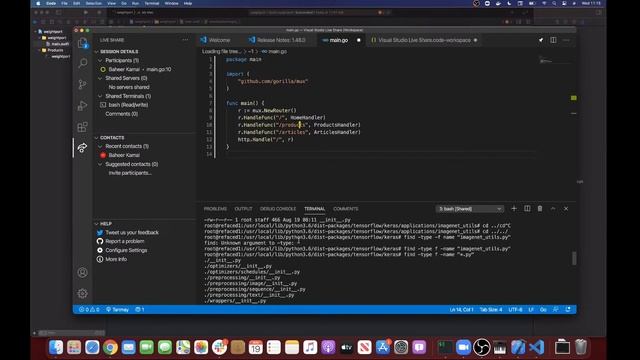Click the participants count in status bar
The image size is (640, 360).
(140, 309)
